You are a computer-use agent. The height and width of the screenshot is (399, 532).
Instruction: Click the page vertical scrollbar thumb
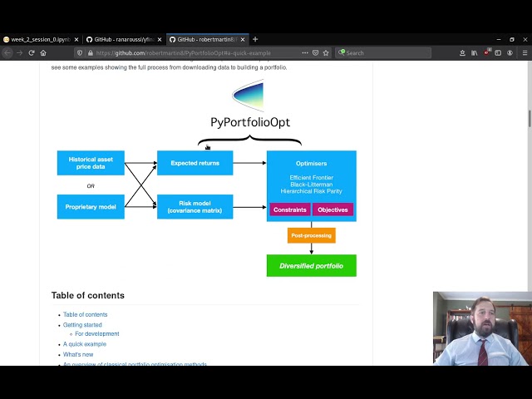530,118
